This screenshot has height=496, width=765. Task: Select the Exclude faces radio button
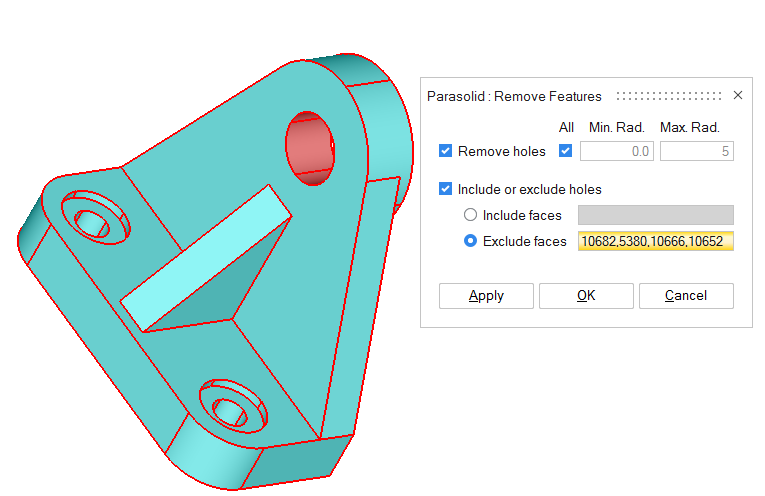[x=470, y=241]
